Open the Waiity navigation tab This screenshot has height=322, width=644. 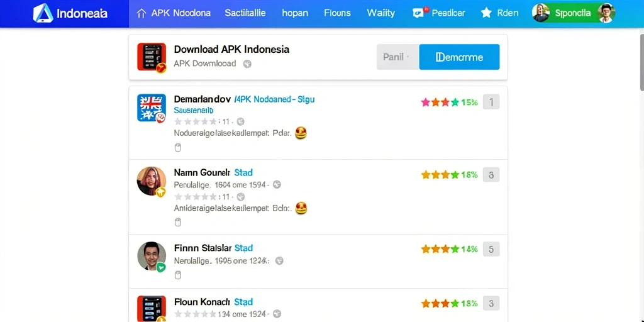click(380, 13)
